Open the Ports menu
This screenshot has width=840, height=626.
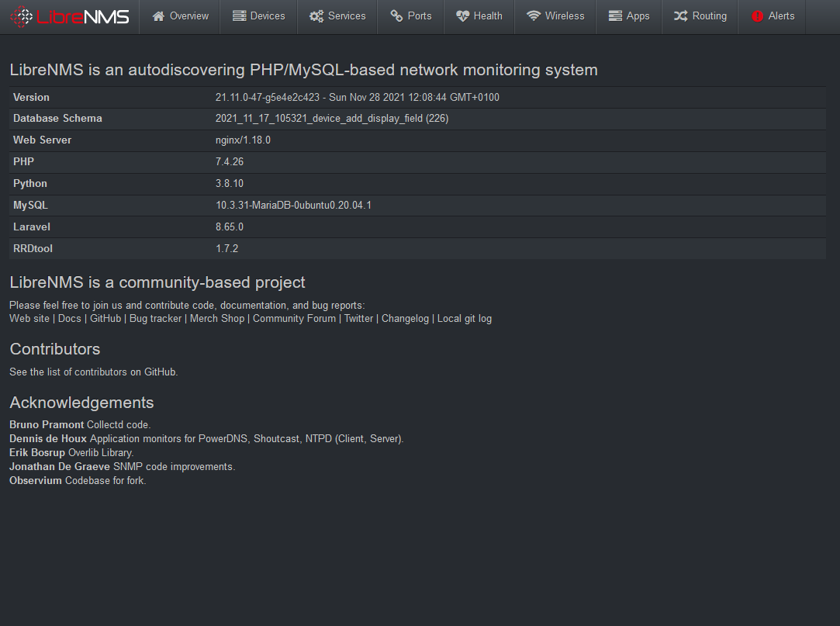(411, 16)
